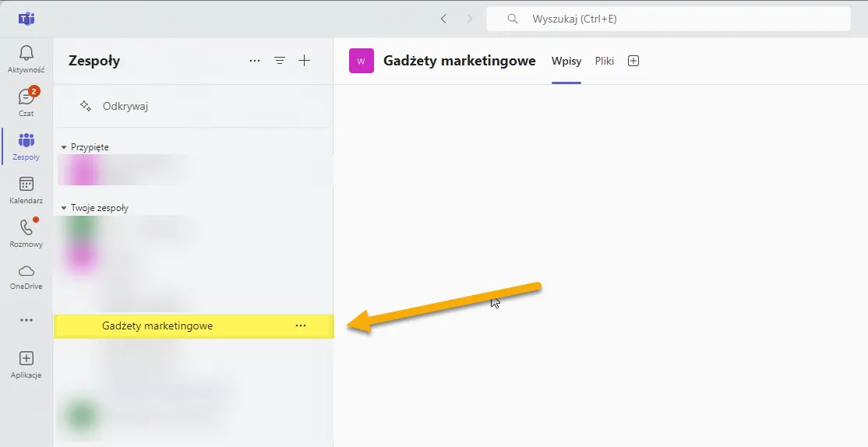This screenshot has height=447, width=868.
Task: Click the filter teams icon
Action: coord(280,61)
